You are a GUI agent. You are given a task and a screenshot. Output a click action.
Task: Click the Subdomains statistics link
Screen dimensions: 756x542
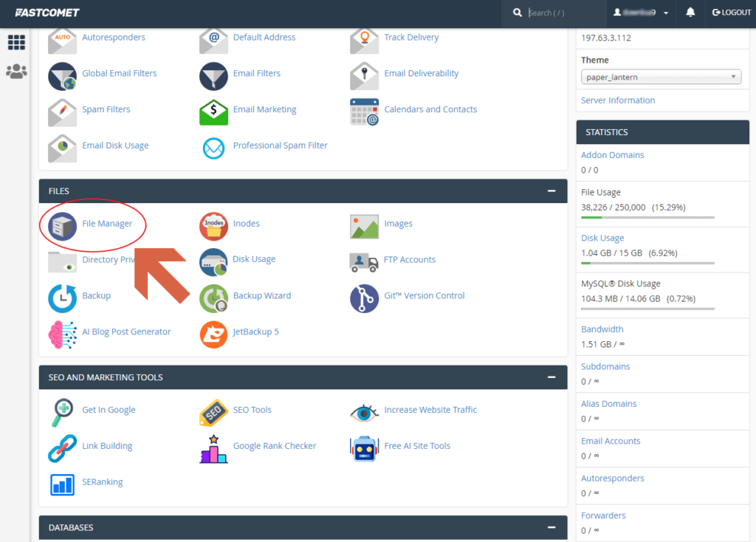605,366
